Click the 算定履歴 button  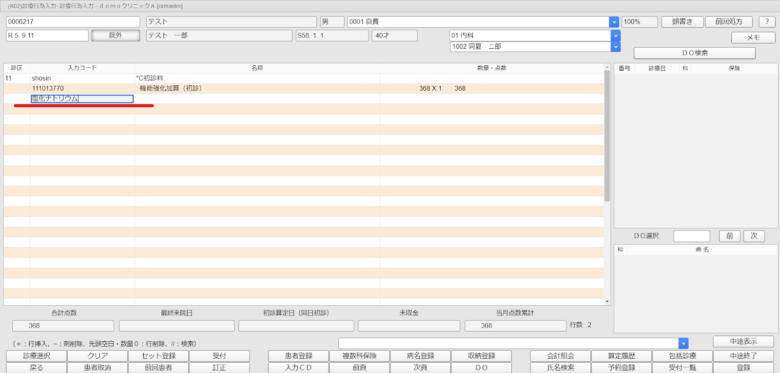(x=621, y=356)
